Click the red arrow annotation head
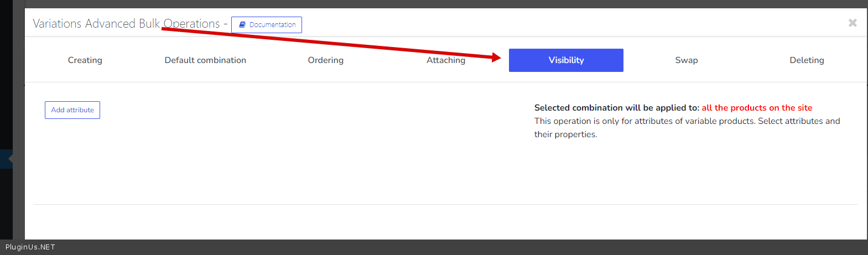The width and height of the screenshot is (868, 255). click(x=496, y=58)
